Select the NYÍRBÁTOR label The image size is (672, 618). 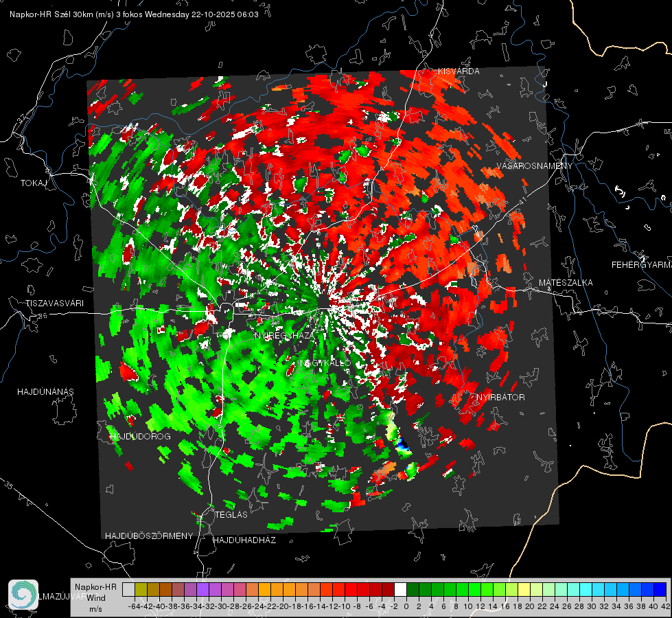point(500,398)
